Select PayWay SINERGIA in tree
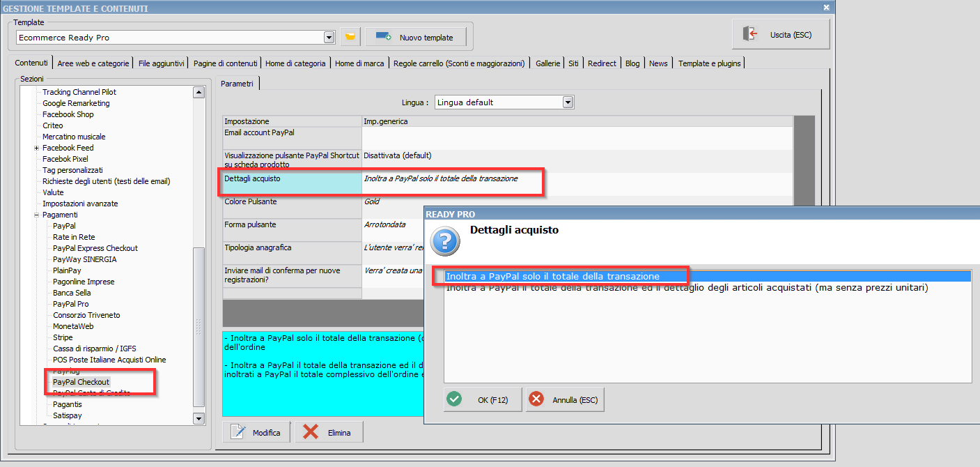 click(x=85, y=259)
